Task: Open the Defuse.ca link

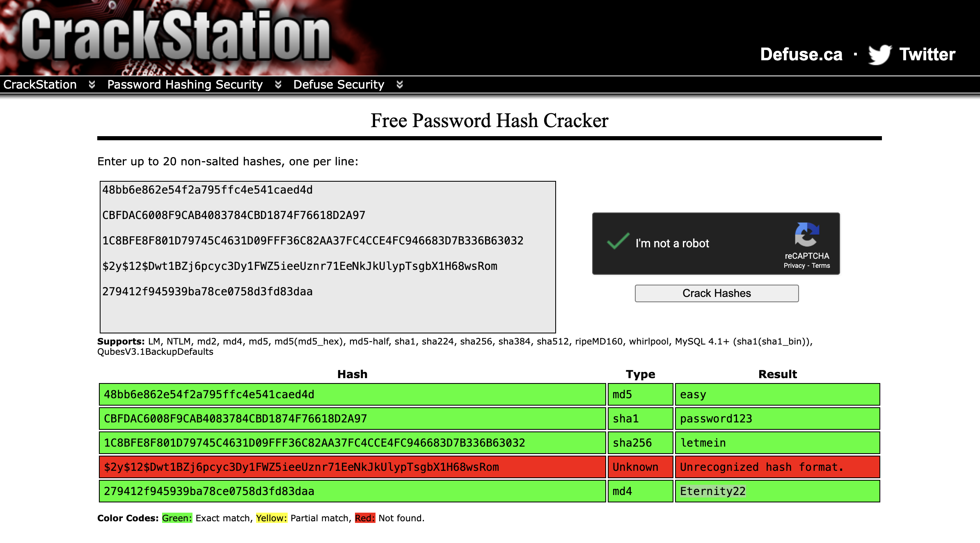Action: (x=801, y=55)
